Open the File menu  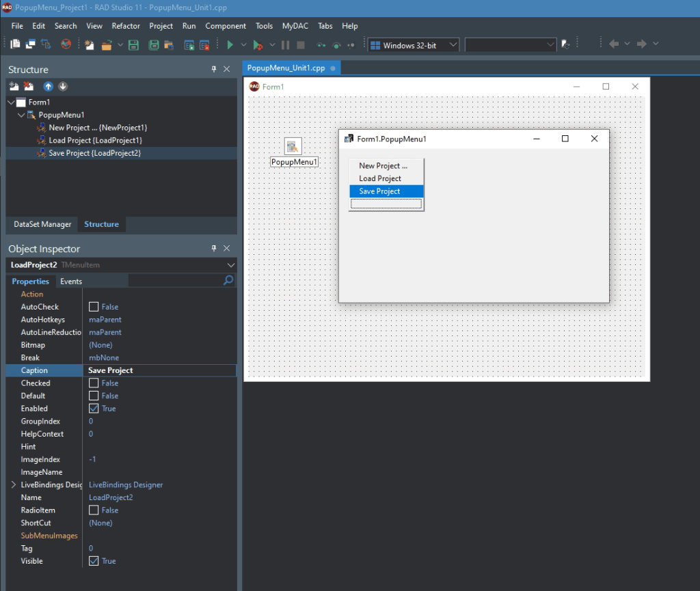point(17,26)
